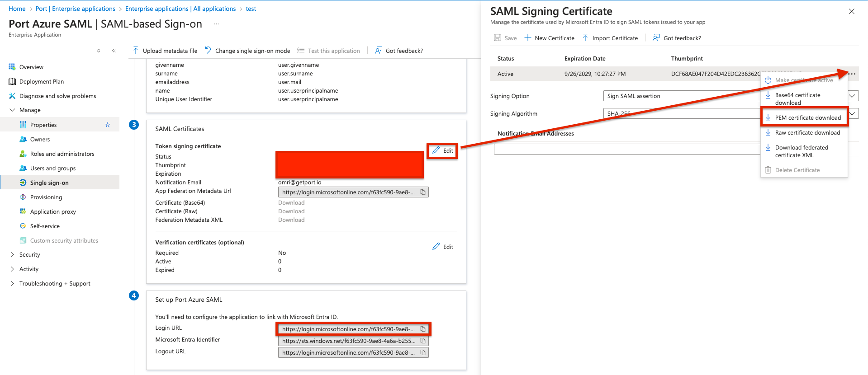Open Roles and administrators
The image size is (868, 375).
pyautogui.click(x=62, y=154)
